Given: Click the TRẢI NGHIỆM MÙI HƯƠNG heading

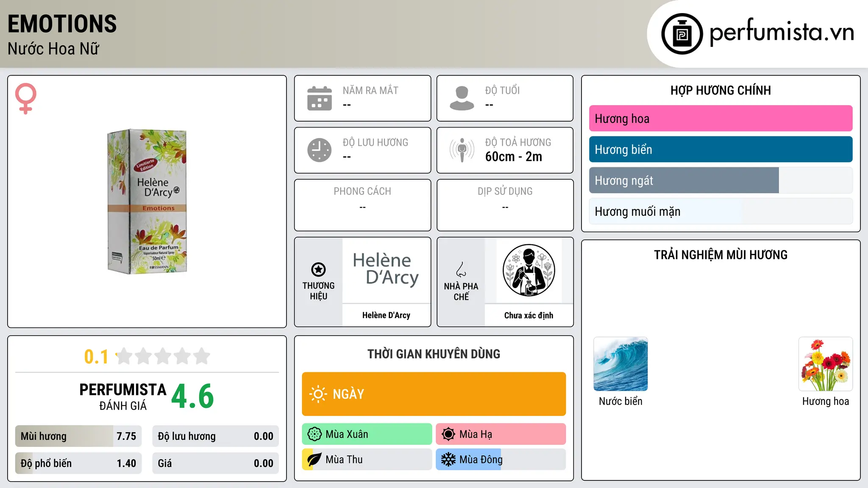Looking at the screenshot, I should [721, 255].
